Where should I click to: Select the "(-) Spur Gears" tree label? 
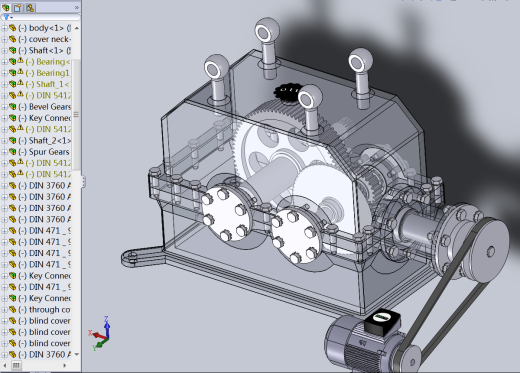click(x=45, y=152)
